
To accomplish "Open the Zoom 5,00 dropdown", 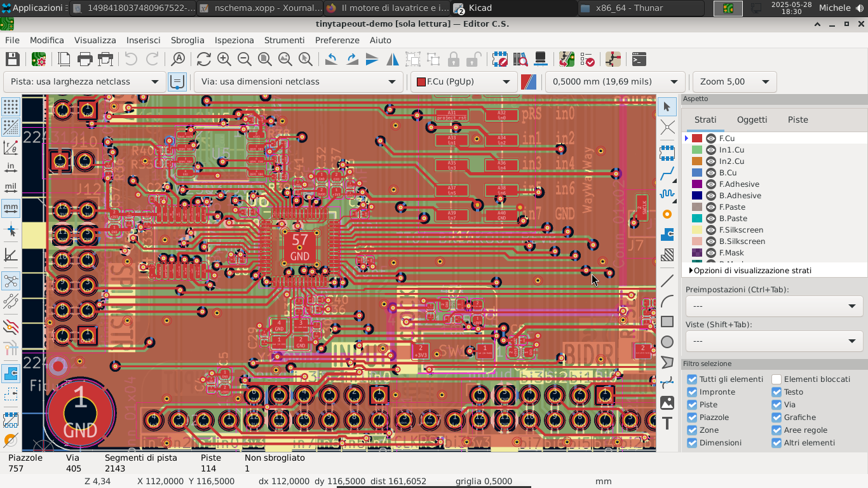I will point(734,82).
